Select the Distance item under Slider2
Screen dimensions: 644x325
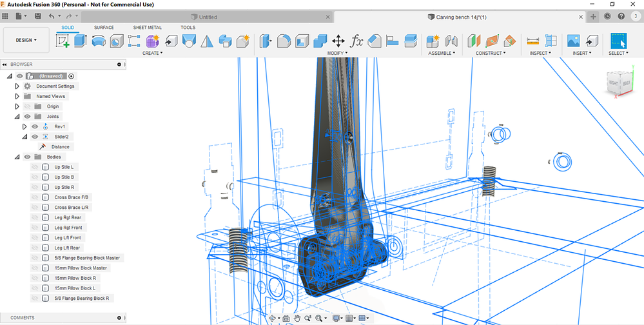(60, 146)
